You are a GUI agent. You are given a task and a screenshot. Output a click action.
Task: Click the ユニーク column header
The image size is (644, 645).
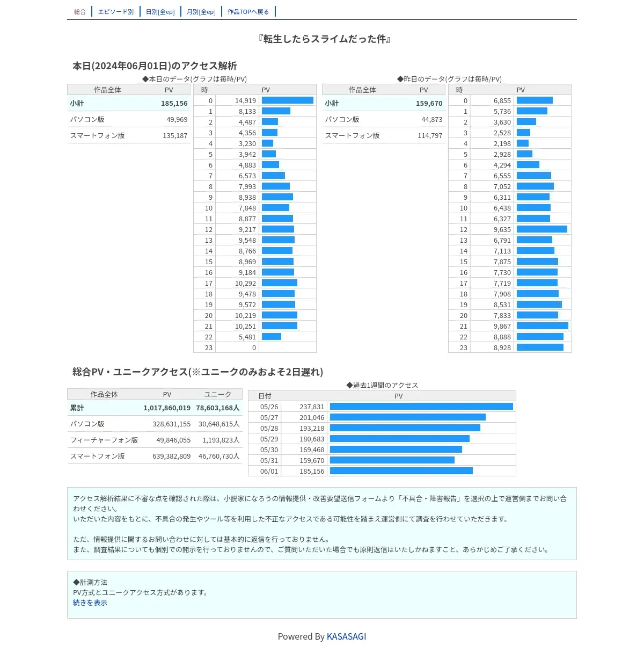pyautogui.click(x=218, y=394)
